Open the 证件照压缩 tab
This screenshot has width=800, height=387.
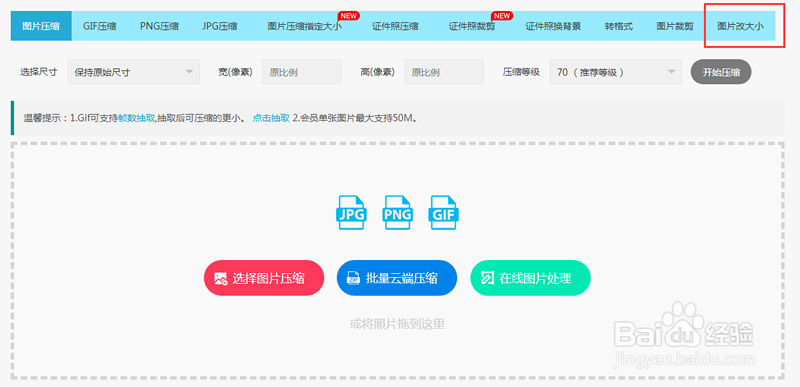click(395, 26)
